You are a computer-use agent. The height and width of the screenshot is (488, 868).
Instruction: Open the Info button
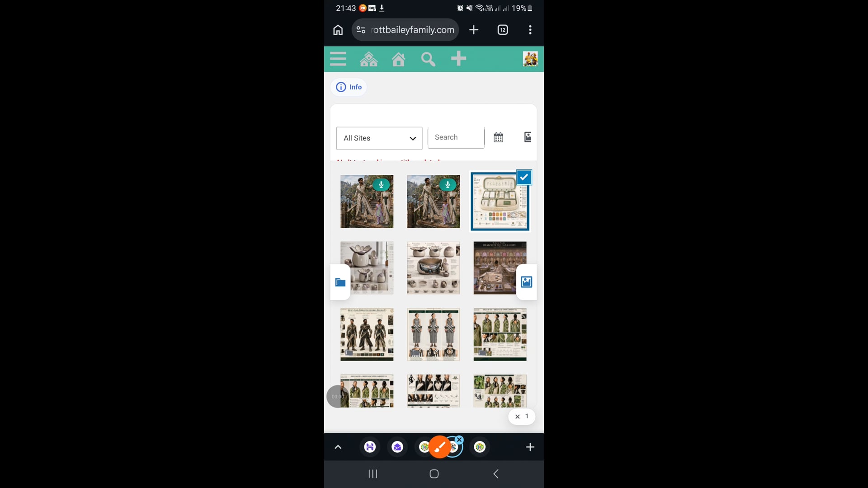(349, 87)
